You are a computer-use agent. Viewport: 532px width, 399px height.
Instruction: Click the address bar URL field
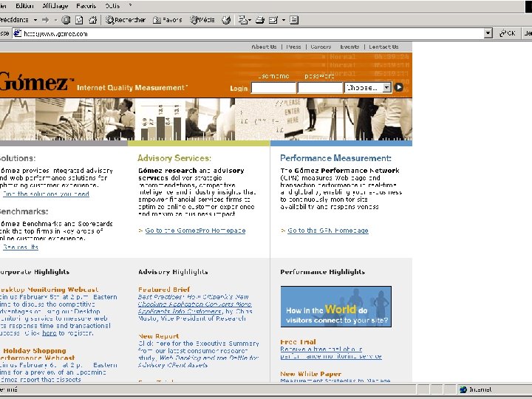[253, 33]
